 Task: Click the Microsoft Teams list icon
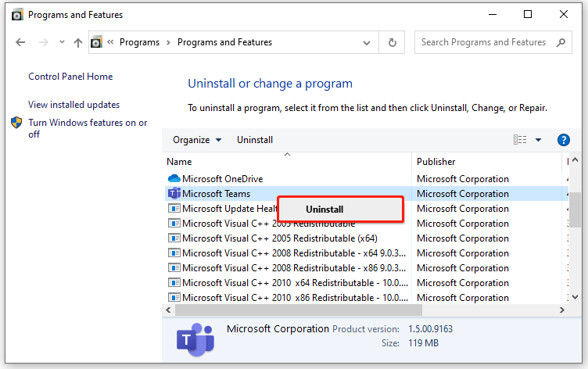pyautogui.click(x=174, y=194)
